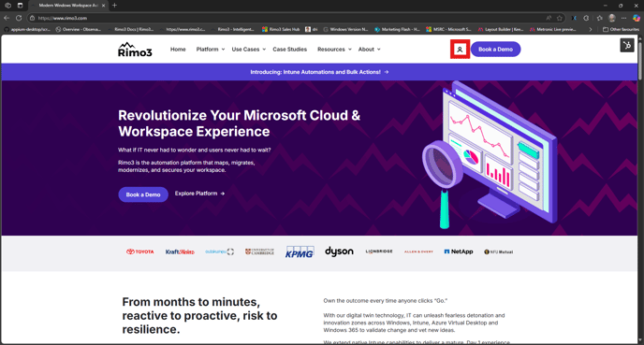Follow the Explore Platform link
644x345 pixels.
point(199,194)
